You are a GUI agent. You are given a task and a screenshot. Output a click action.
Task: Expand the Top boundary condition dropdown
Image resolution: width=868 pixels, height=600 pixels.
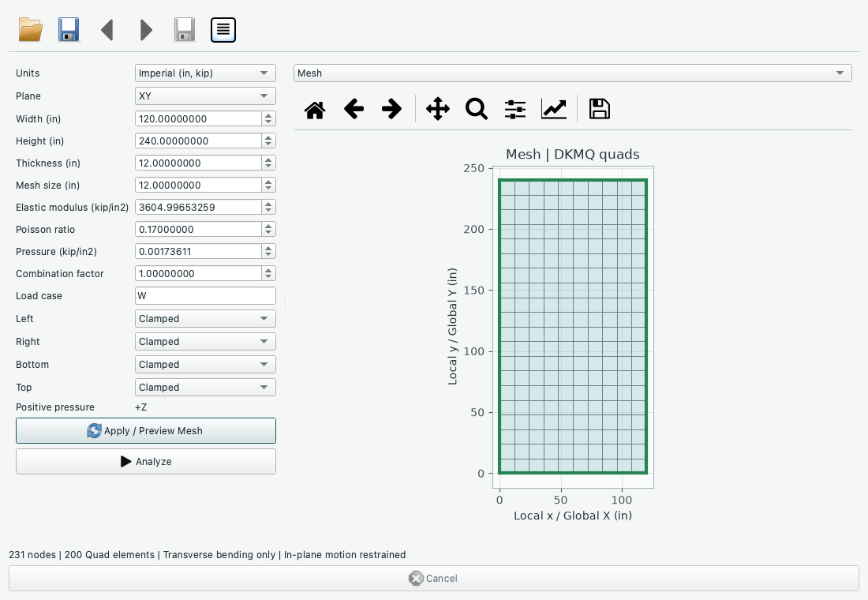click(205, 388)
